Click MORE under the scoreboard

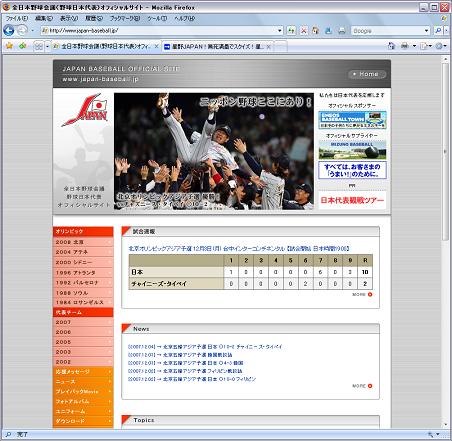[362, 294]
